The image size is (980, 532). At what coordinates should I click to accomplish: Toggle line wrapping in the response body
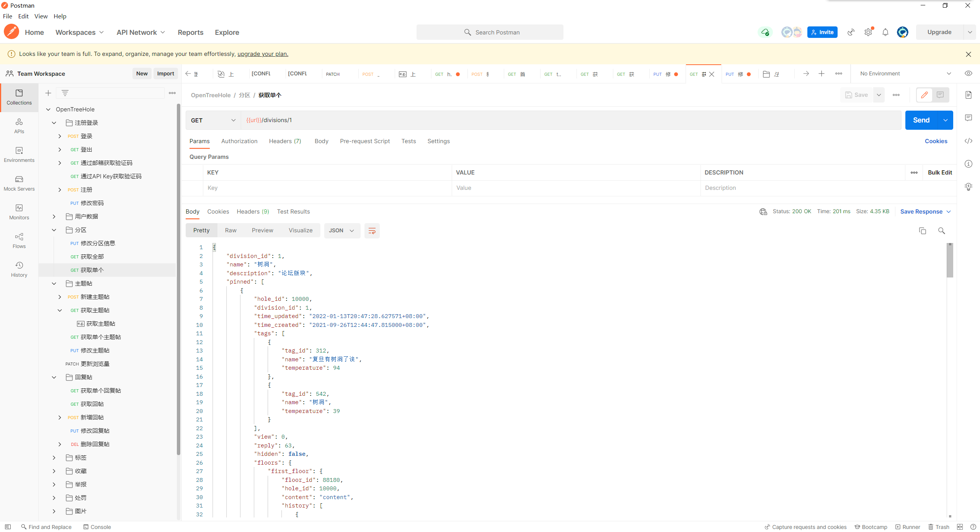(x=372, y=230)
